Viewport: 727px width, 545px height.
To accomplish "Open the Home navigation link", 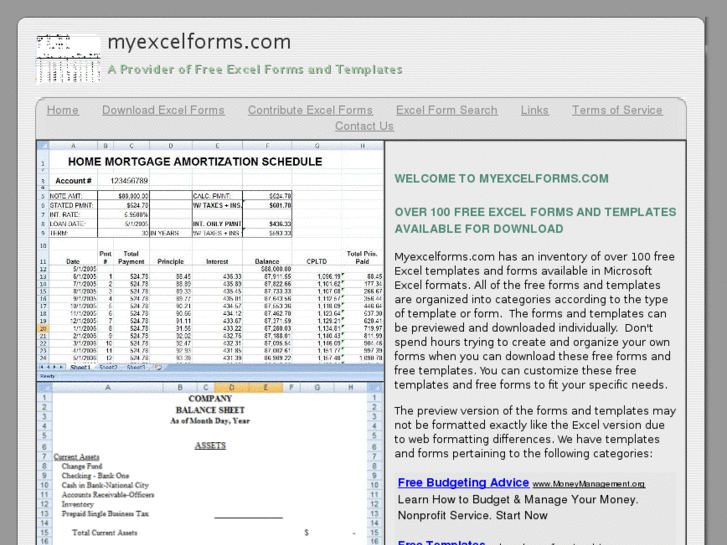I will (x=63, y=110).
